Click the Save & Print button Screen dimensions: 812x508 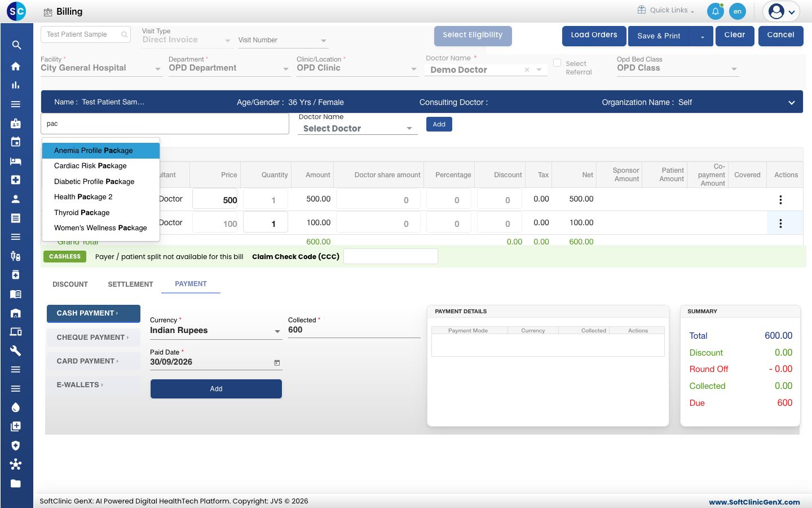point(659,37)
